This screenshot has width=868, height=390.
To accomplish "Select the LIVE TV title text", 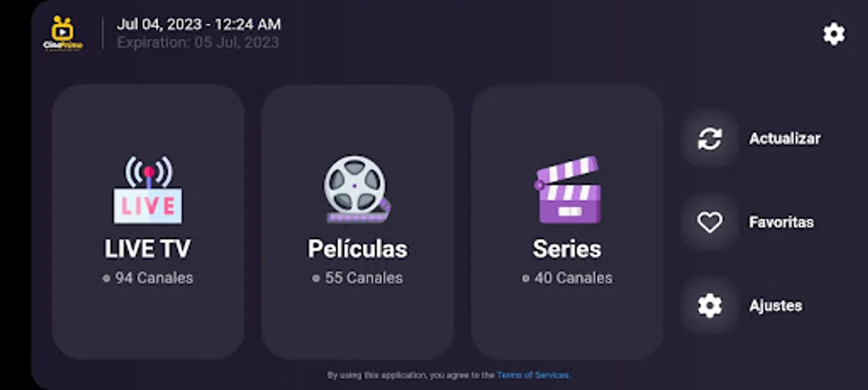I will (147, 249).
